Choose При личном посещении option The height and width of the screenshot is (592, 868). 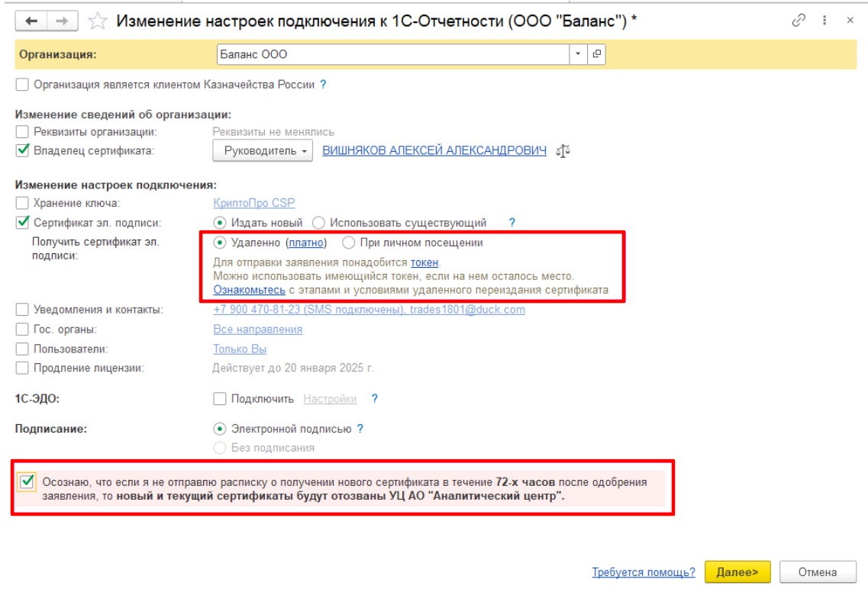[348, 243]
